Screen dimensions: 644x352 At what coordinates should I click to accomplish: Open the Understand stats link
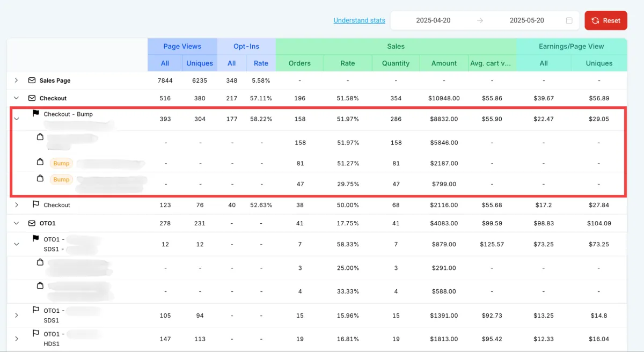coord(359,20)
